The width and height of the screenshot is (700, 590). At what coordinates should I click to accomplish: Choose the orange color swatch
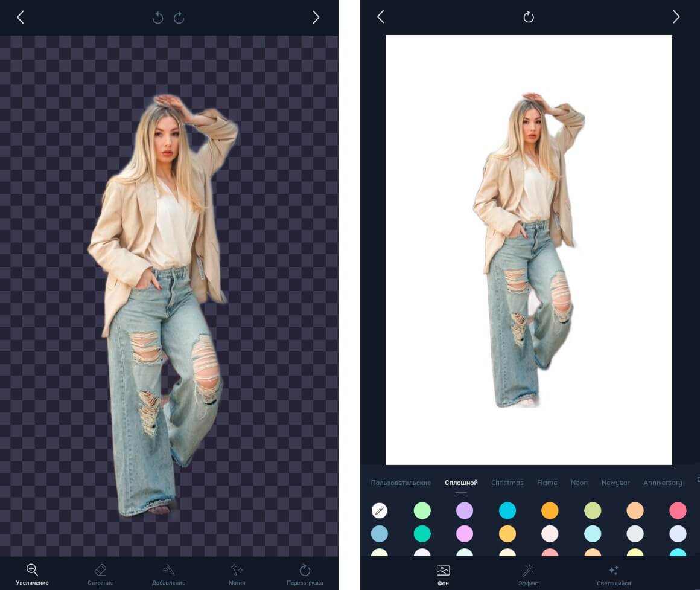click(550, 510)
